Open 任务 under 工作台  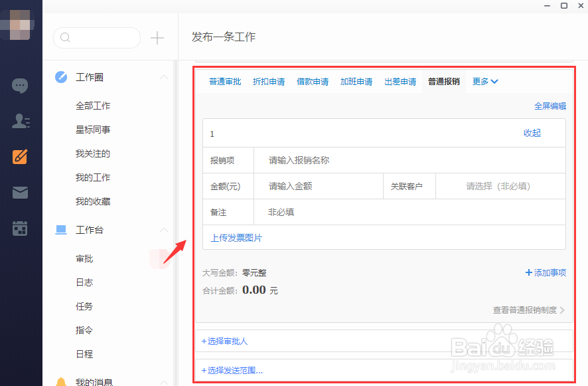coord(84,306)
